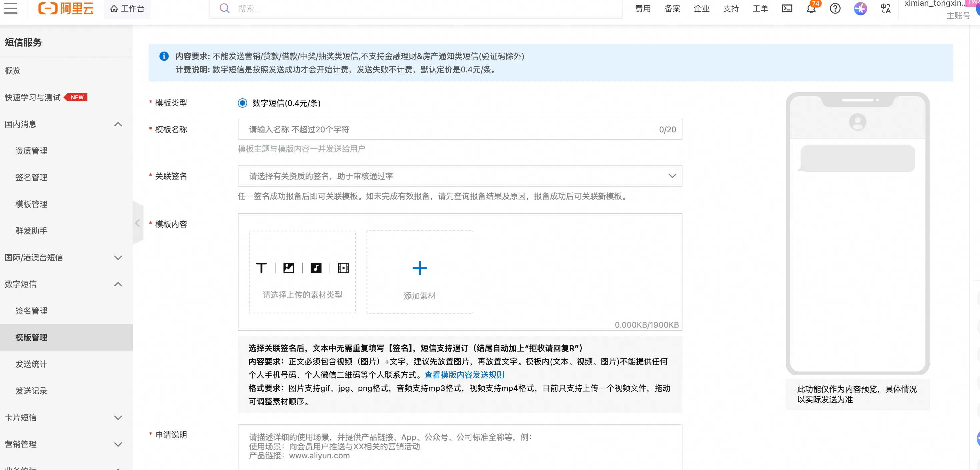The image size is (980, 470).
Task: Open the 关联签名 signature dropdown
Action: 460,176
